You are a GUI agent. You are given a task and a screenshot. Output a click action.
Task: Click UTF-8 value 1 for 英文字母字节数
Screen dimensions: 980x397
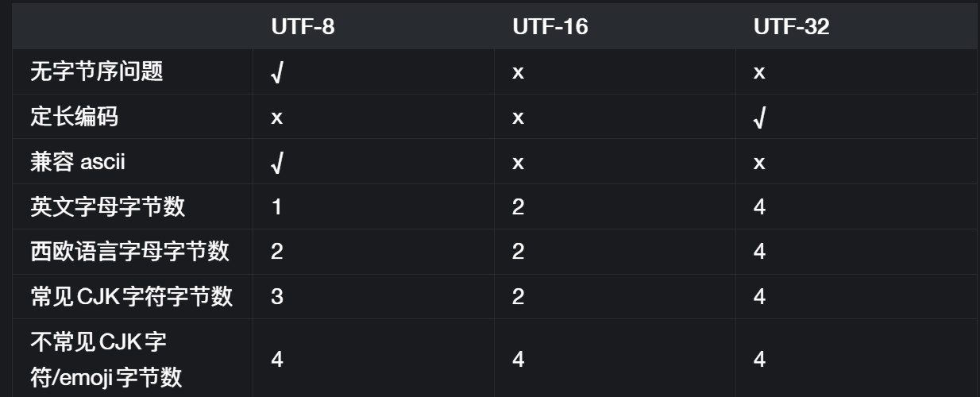click(x=276, y=207)
